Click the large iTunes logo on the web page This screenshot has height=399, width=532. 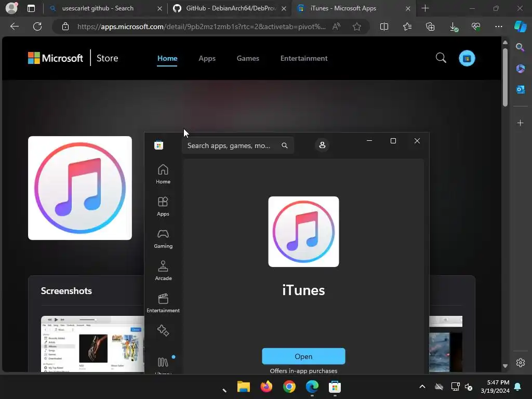(79, 188)
